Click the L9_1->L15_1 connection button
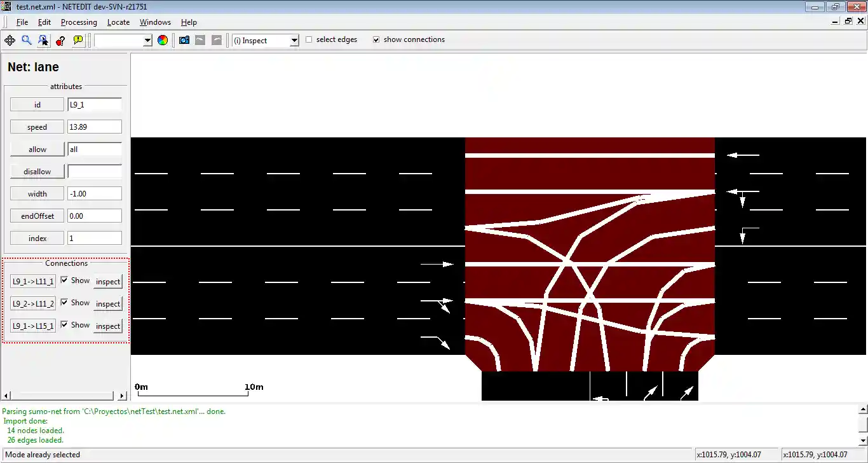Screen dimensions: 868x463 (34, 326)
